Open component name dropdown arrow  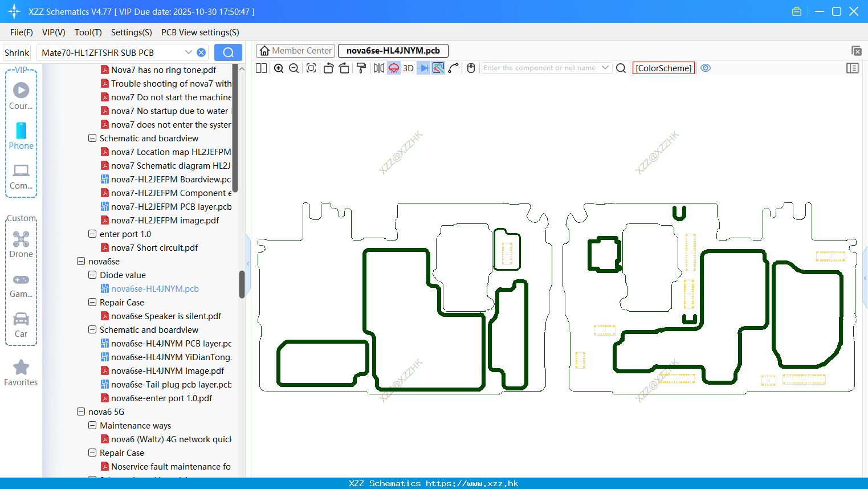[605, 68]
